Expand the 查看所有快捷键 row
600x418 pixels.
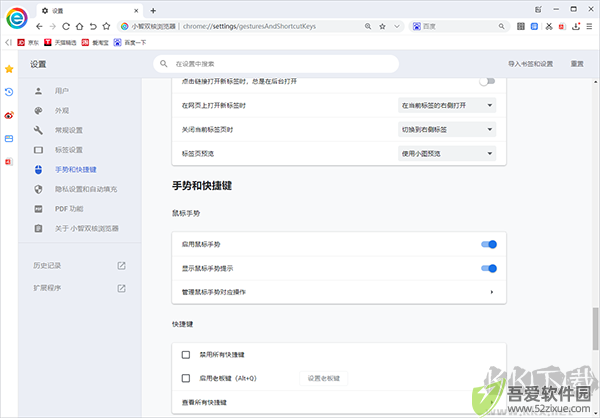(x=339, y=402)
